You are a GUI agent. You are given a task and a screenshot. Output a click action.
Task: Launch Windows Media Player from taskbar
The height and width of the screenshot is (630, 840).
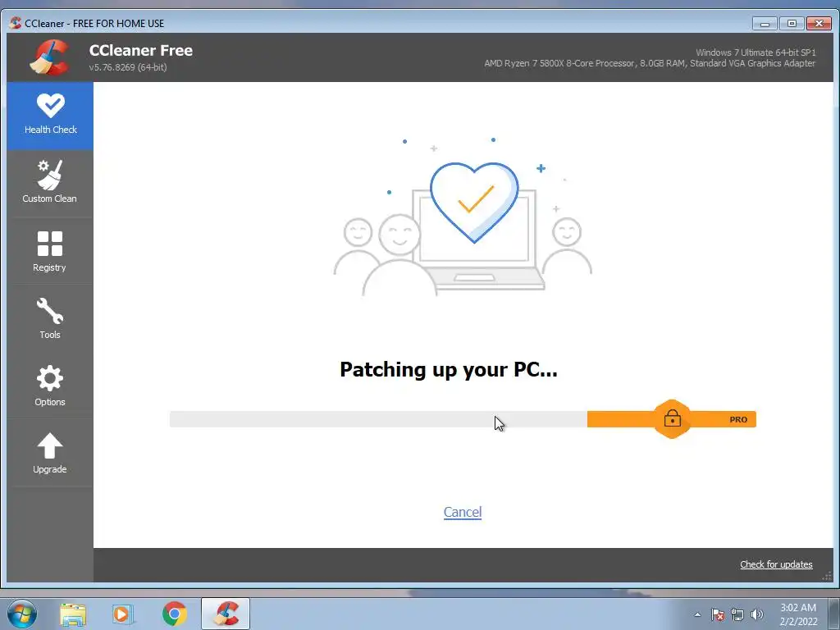click(123, 614)
